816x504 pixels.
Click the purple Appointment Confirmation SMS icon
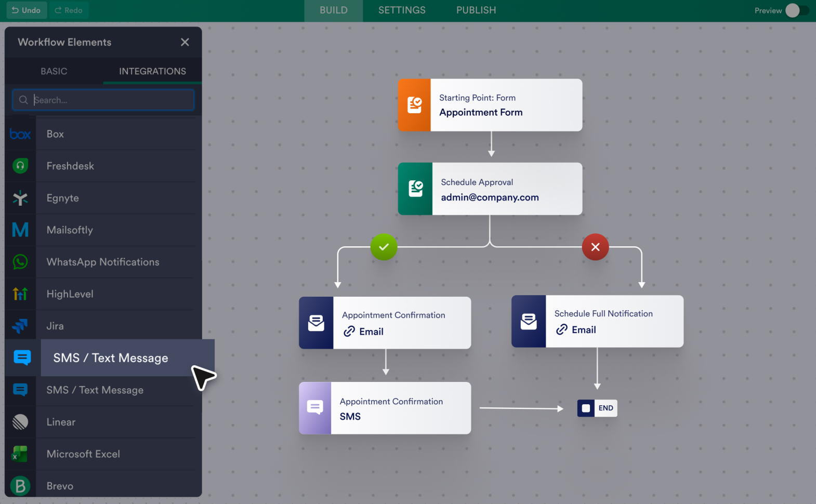pyautogui.click(x=315, y=408)
